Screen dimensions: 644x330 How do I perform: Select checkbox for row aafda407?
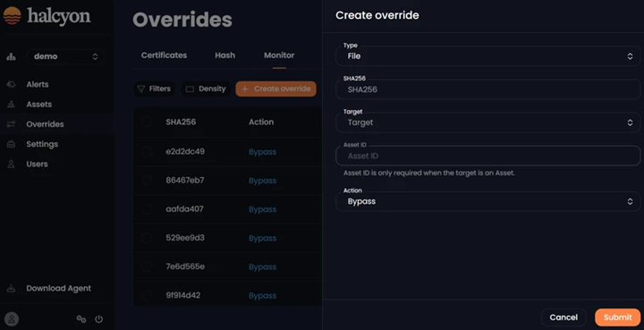coord(147,209)
